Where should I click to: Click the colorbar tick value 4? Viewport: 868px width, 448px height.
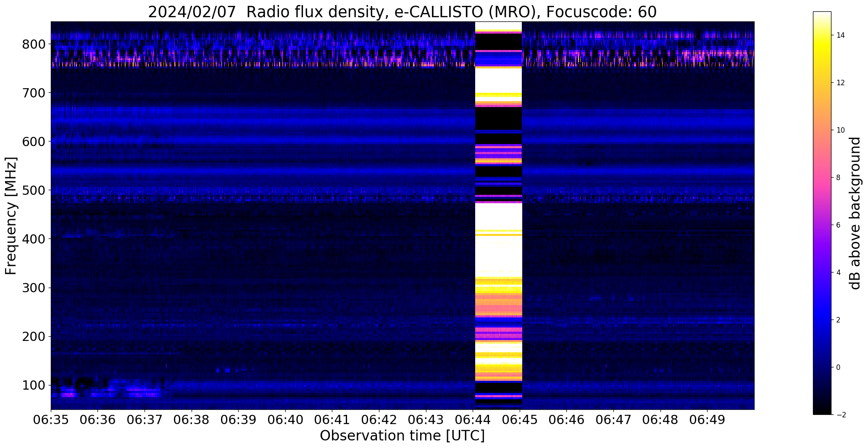tap(839, 272)
